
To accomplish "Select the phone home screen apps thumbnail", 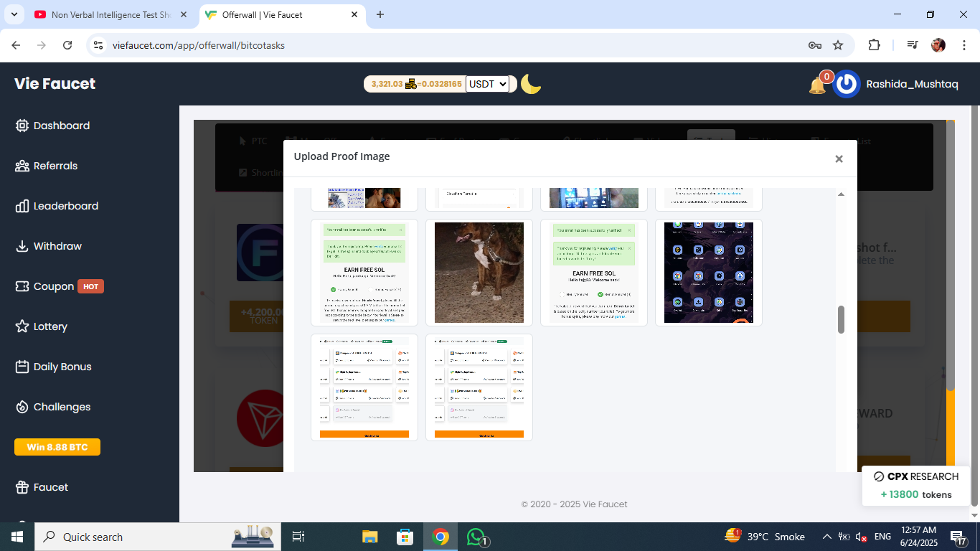I will point(709,273).
